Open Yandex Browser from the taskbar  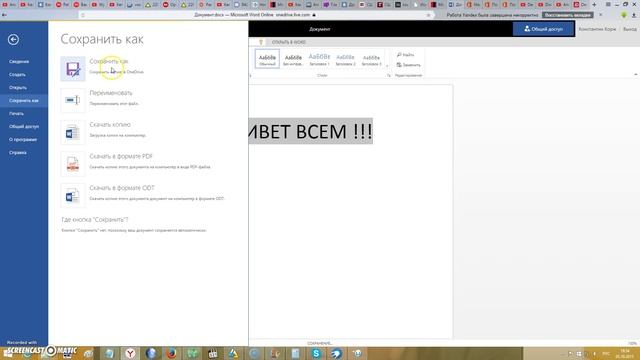pyautogui.click(x=130, y=353)
